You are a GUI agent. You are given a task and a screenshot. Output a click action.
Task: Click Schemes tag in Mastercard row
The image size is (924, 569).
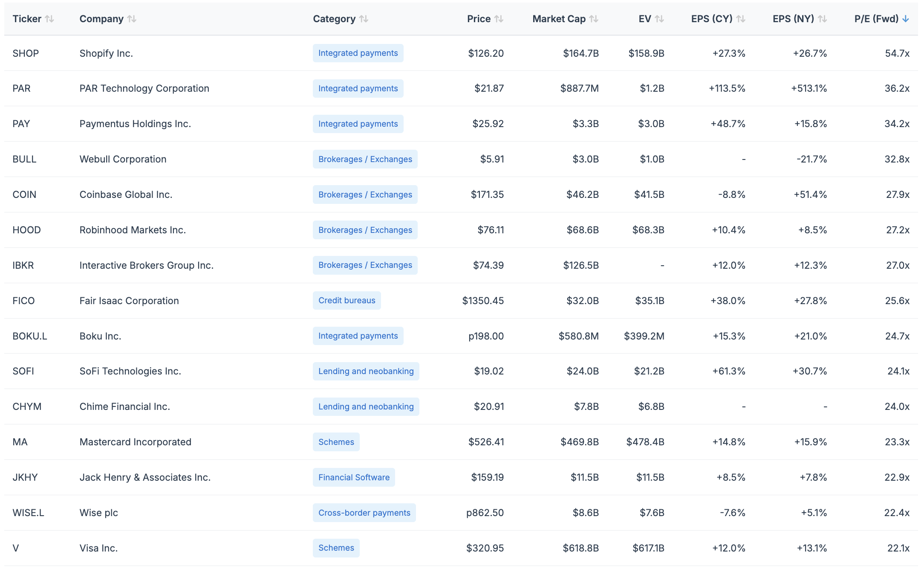336,442
